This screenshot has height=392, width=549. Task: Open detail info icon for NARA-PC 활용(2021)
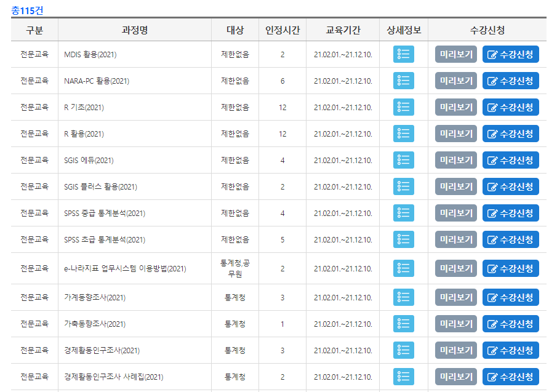pos(403,81)
